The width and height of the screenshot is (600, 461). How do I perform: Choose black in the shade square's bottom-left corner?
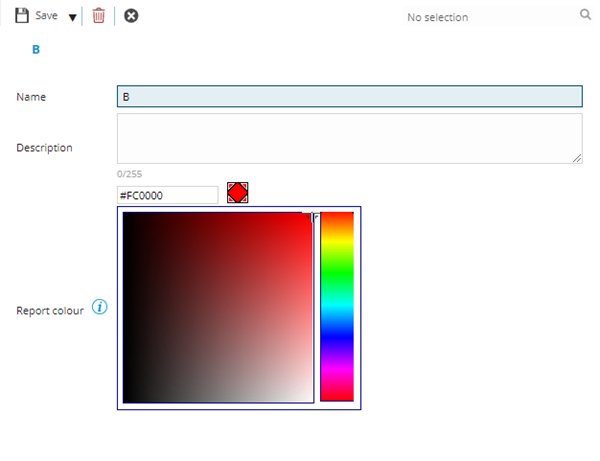click(x=124, y=400)
